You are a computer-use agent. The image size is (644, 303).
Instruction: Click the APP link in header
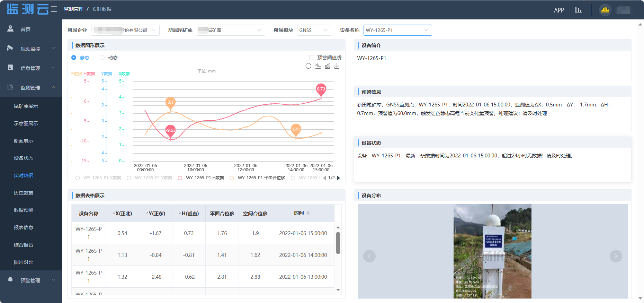click(x=559, y=10)
